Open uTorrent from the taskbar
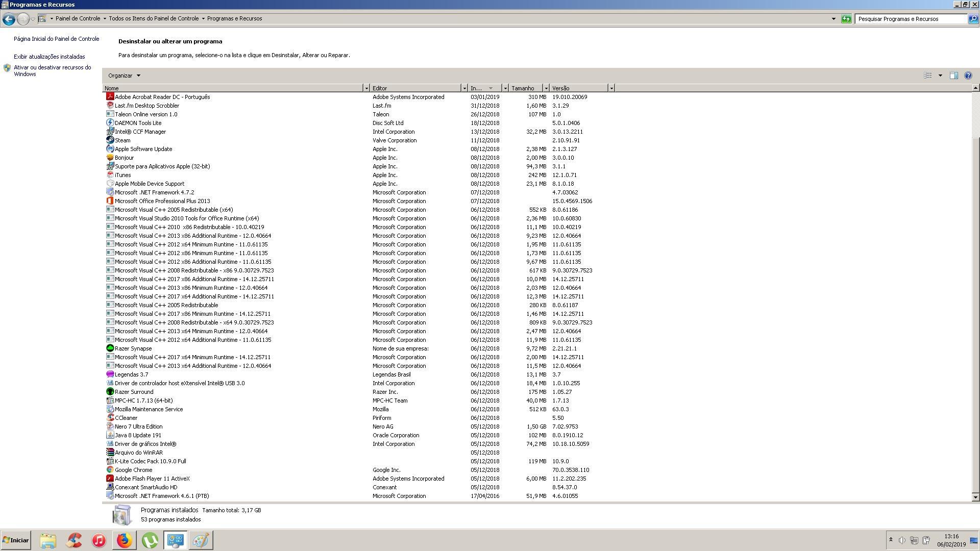 click(x=150, y=540)
